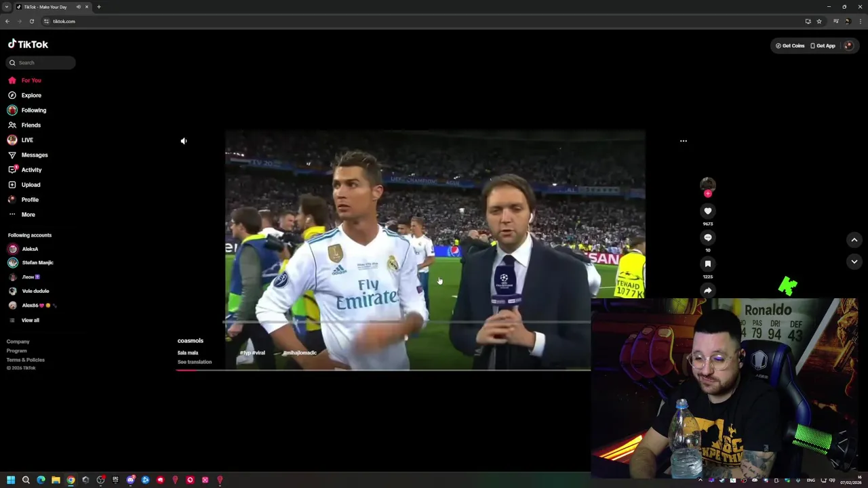868x488 pixels.
Task: Open the tab search dropdown arrow
Action: point(6,7)
